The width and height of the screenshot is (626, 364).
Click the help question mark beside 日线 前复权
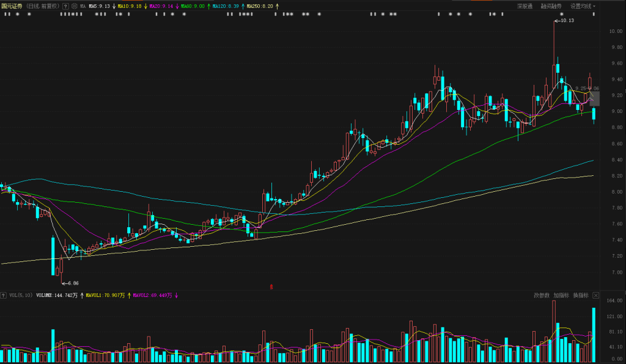click(x=65, y=6)
